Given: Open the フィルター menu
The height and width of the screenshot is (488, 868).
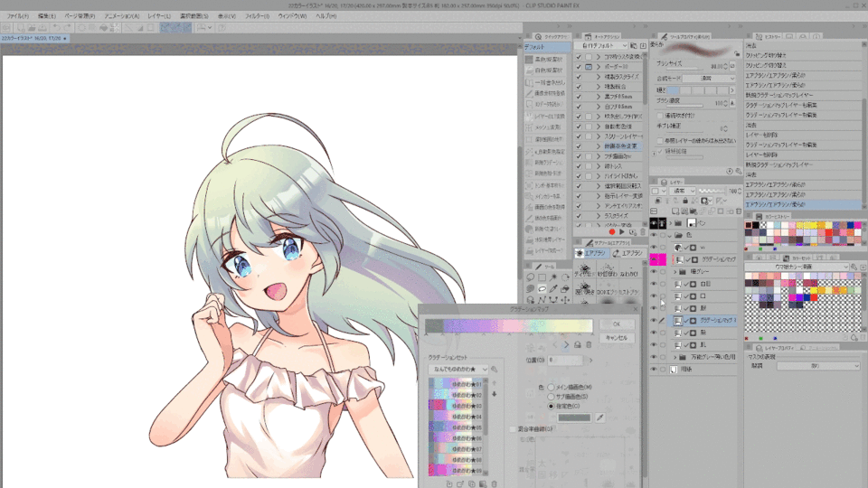Looking at the screenshot, I should [x=257, y=16].
